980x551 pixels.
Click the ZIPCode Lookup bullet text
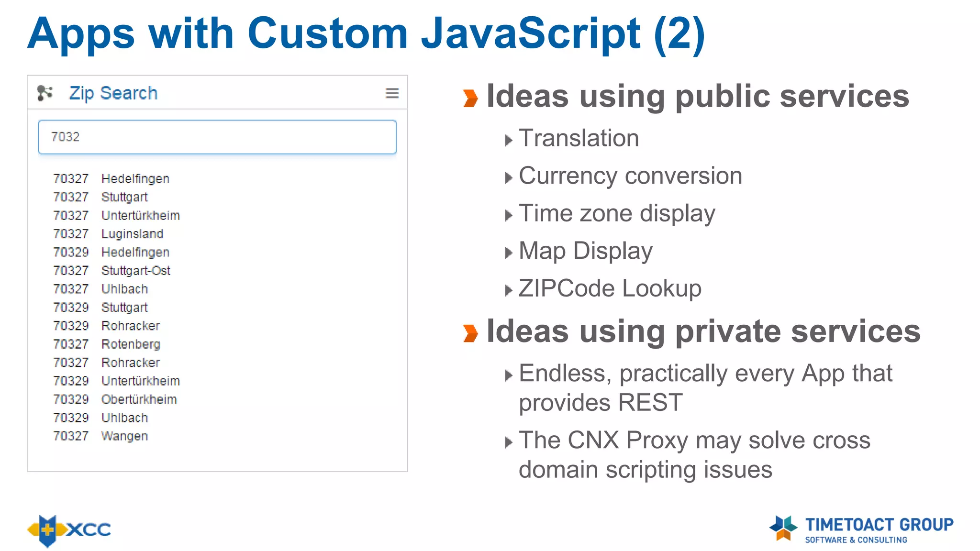tap(610, 289)
